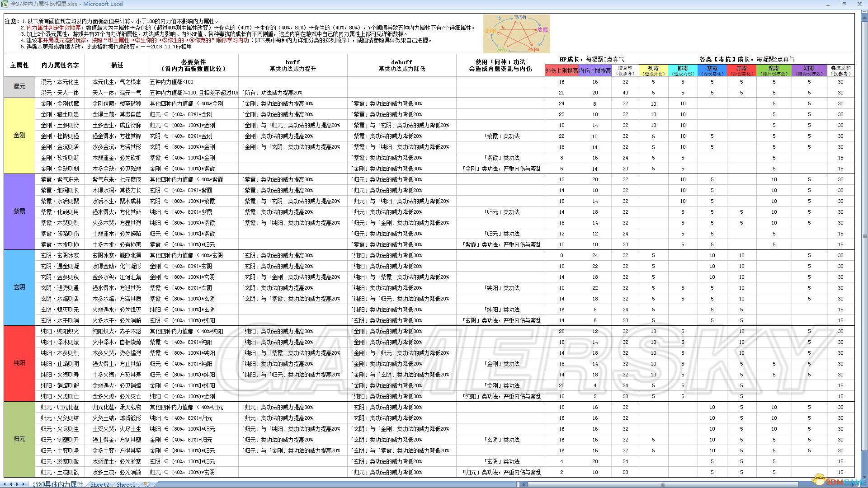868x488 pixels.
Task: Select the 纯阳·纯阳炽火 name cell
Action: 60,331
